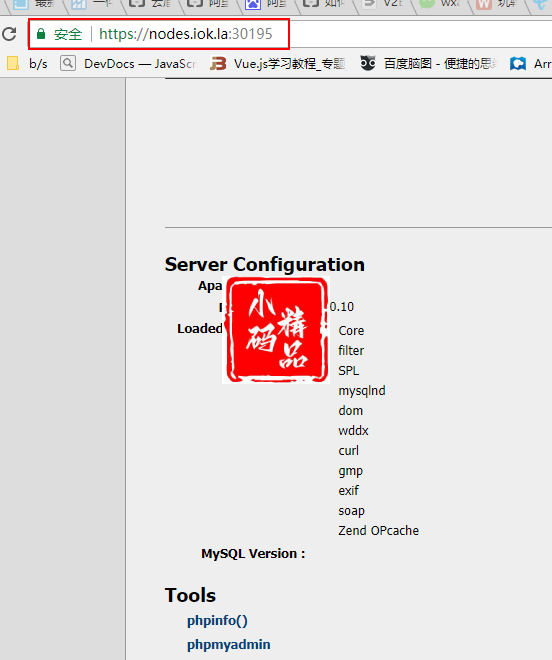Click the MySQL Version label

point(253,554)
